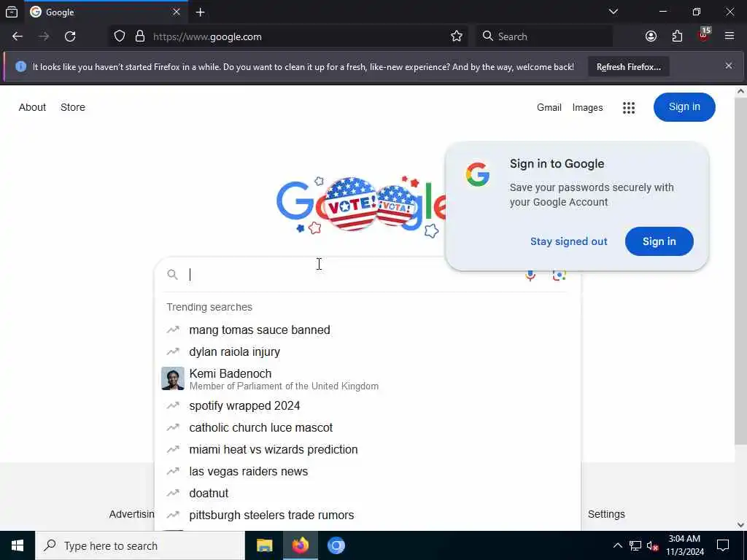Open the Store link

click(x=73, y=107)
